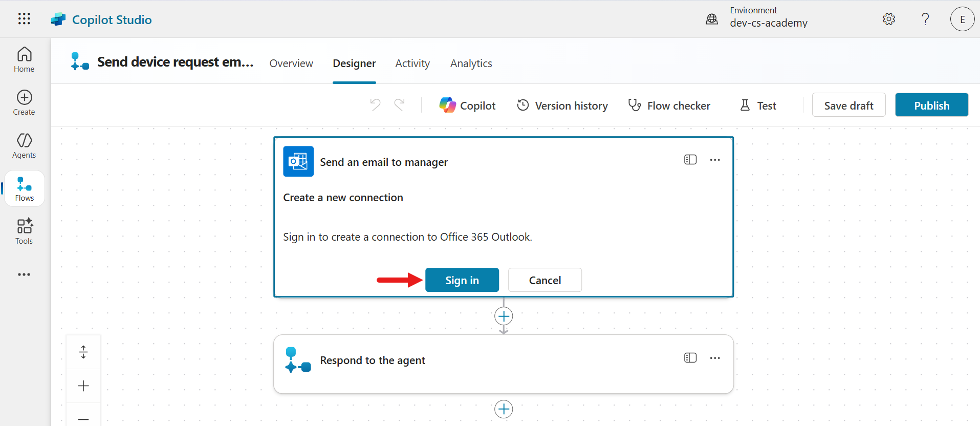Click the Publish button
The width and height of the screenshot is (980, 426).
[x=931, y=105]
